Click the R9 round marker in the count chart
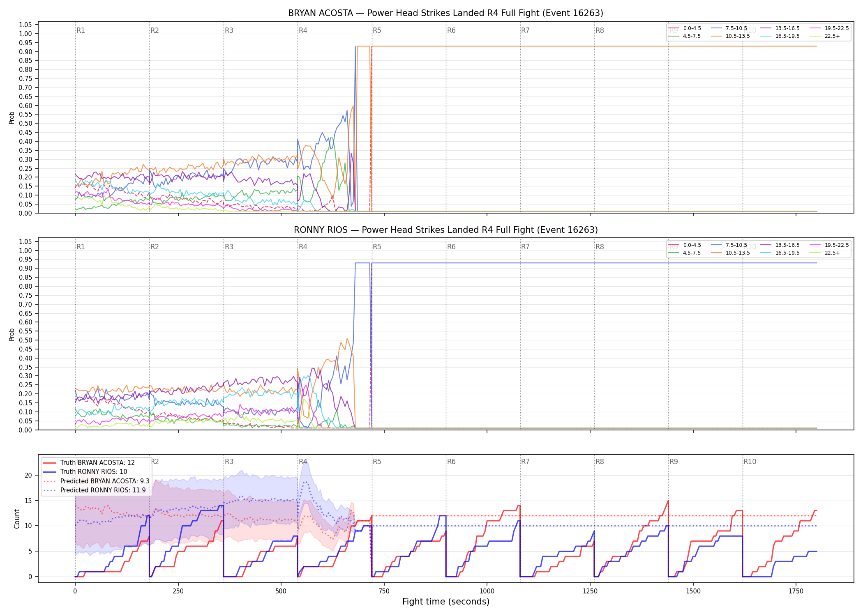Viewport: 863px width, 616px height. click(674, 462)
